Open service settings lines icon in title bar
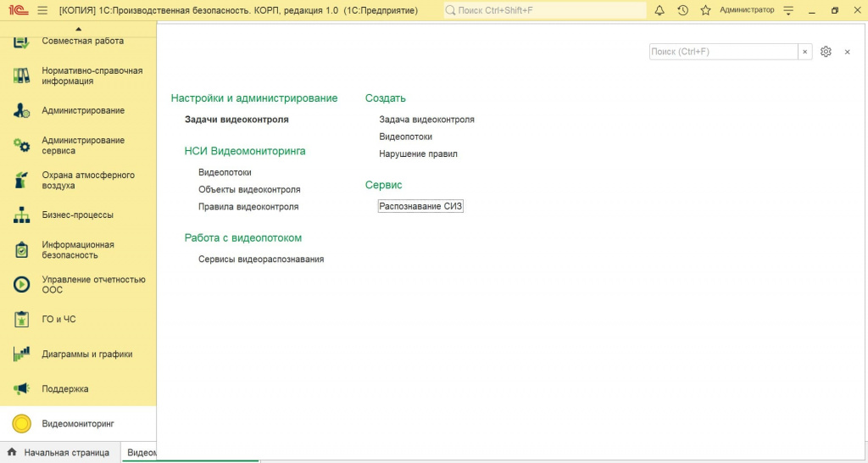Viewport: 868px width, 463px height. [788, 10]
